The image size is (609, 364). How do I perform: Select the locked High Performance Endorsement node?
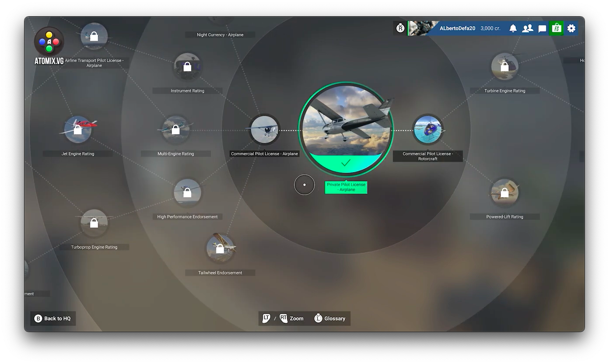[x=187, y=192]
